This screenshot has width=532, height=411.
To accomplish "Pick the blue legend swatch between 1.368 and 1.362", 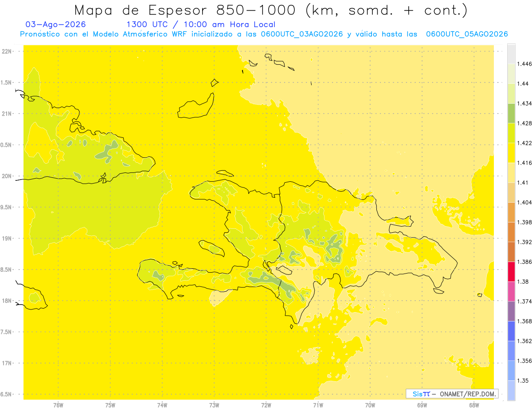I will coord(512,331).
